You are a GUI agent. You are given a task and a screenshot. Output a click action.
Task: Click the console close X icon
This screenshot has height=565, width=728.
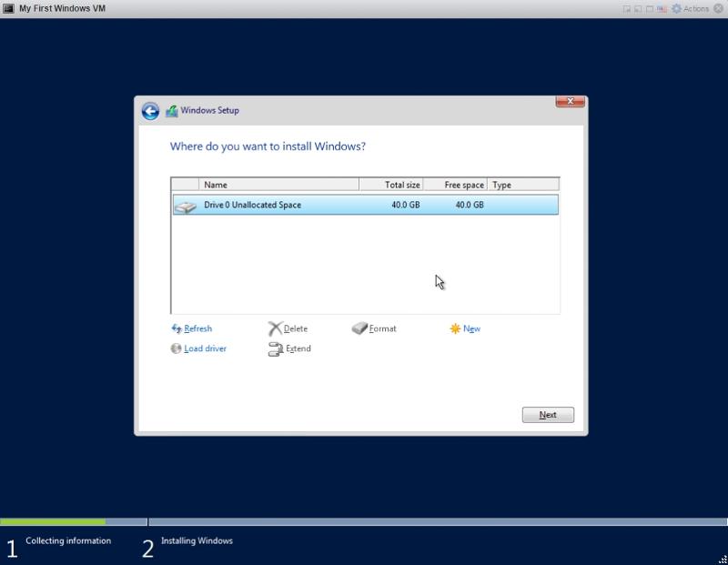click(x=718, y=8)
